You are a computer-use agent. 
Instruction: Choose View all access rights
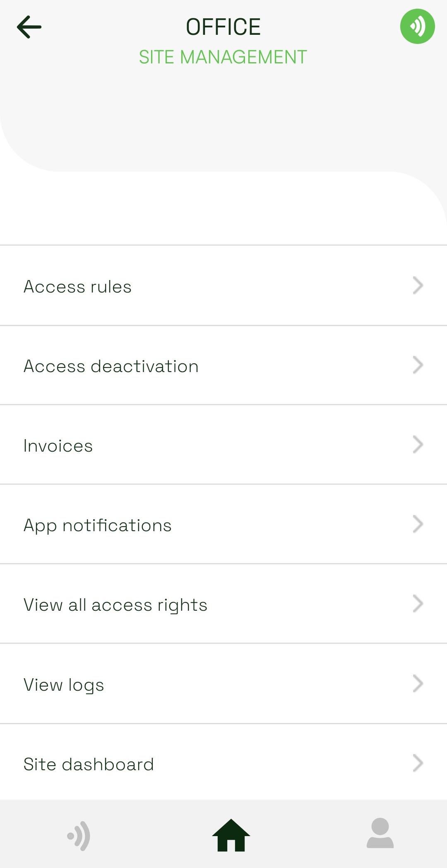[x=115, y=605]
